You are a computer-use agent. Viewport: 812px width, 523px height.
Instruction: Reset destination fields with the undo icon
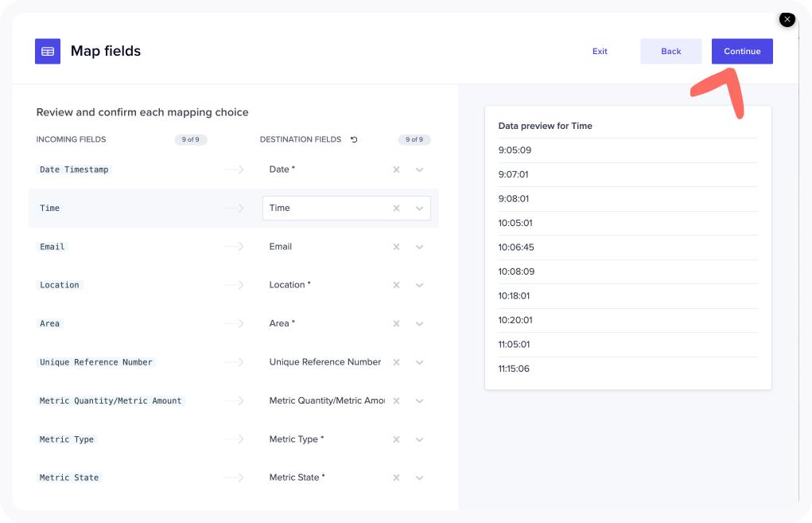(x=354, y=139)
